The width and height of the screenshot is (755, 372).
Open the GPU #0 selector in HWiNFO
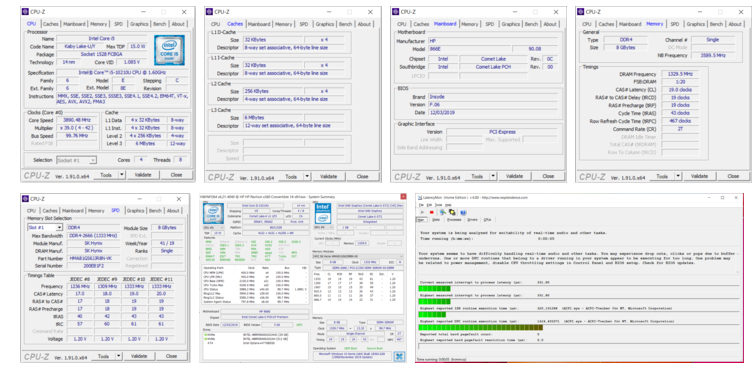point(324,228)
